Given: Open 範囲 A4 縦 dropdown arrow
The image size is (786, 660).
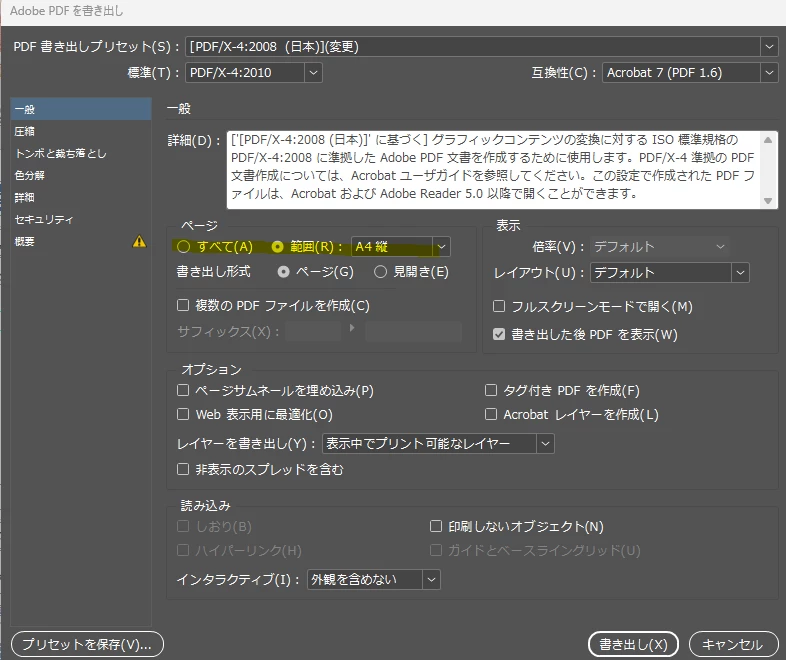Looking at the screenshot, I should click(x=441, y=247).
